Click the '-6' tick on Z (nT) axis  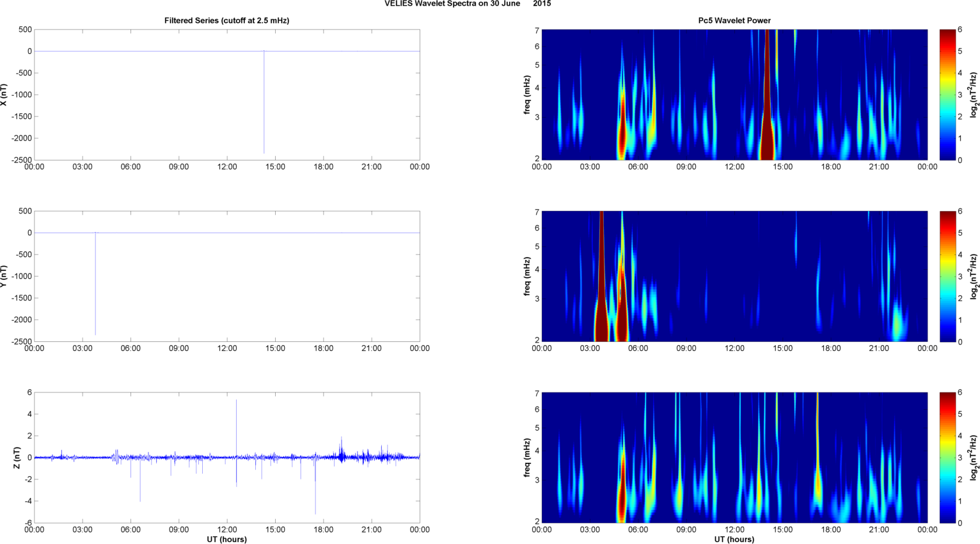pyautogui.click(x=28, y=523)
